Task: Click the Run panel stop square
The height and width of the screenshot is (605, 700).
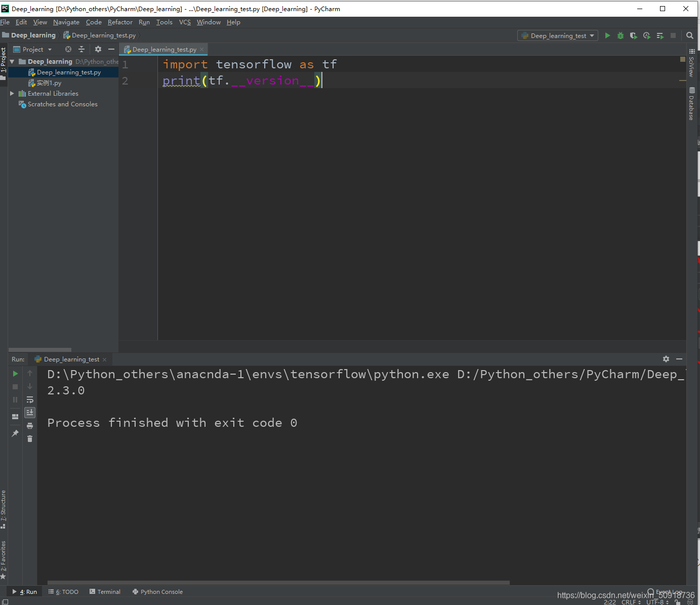Action: coord(15,387)
